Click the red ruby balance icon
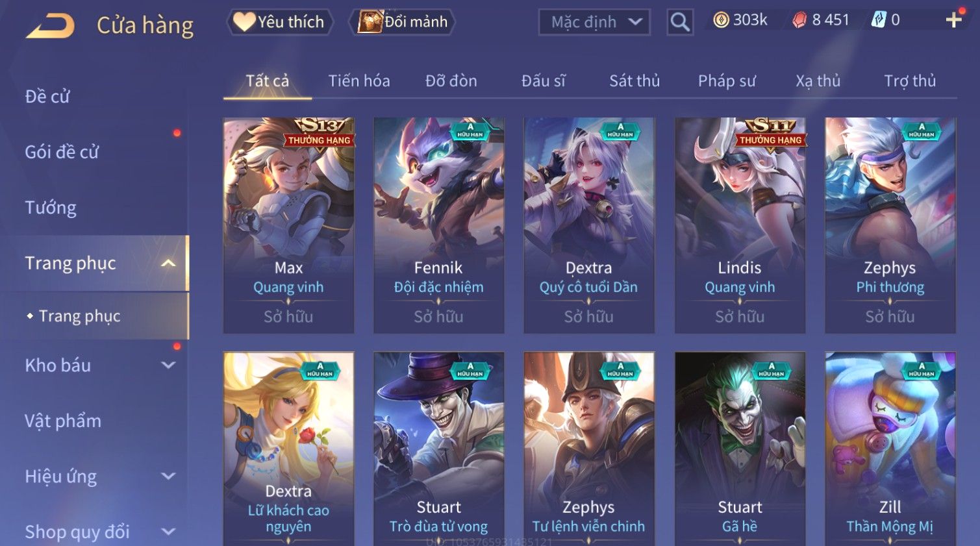The height and width of the screenshot is (546, 980). pyautogui.click(x=799, y=20)
